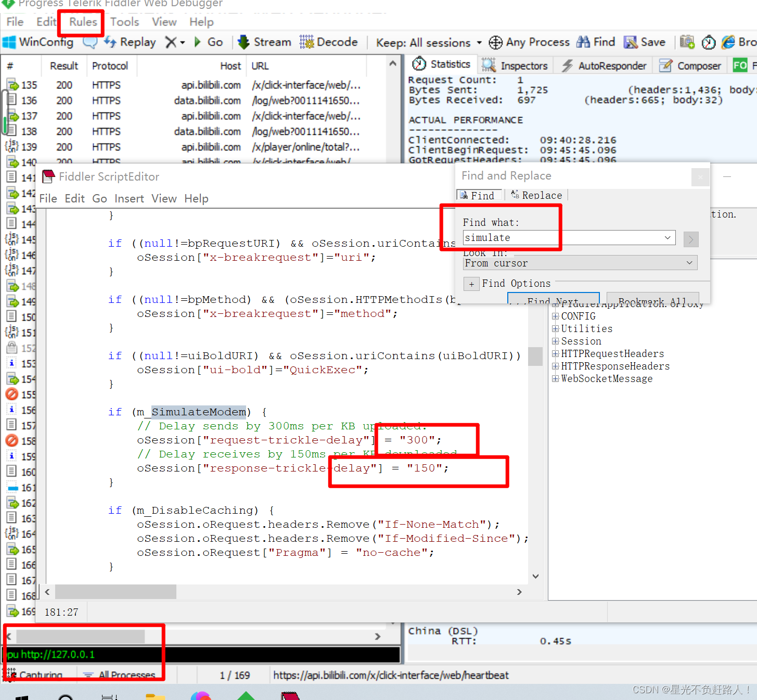Switch to the Composer tab
Screen dimensions: 757x700
click(690, 66)
